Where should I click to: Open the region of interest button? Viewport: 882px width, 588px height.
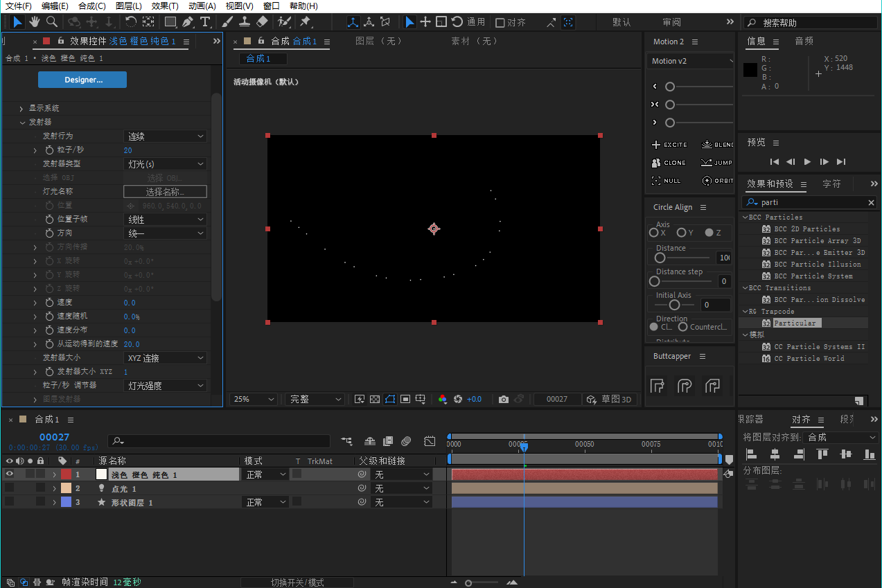click(405, 399)
